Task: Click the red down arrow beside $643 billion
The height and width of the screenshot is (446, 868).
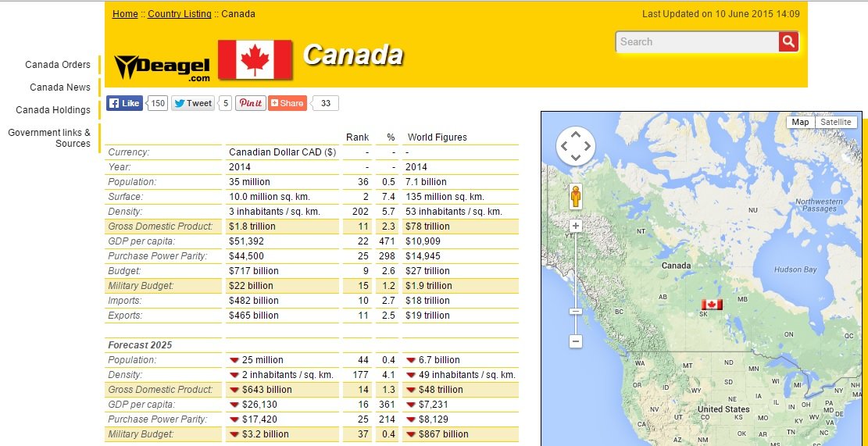Action: pos(234,390)
